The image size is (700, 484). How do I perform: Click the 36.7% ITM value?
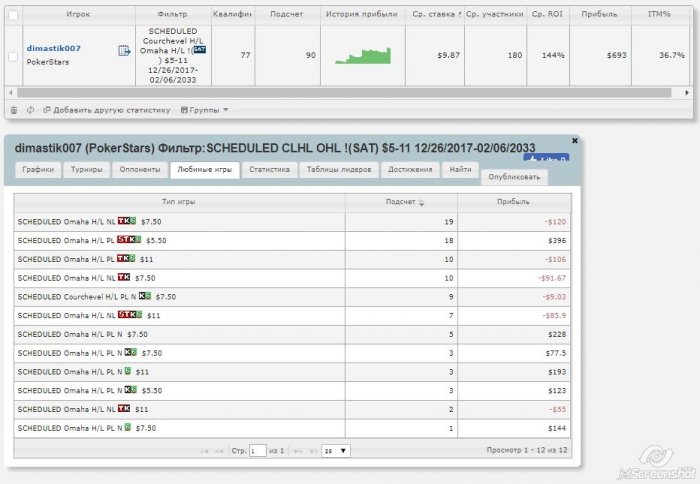pos(672,55)
